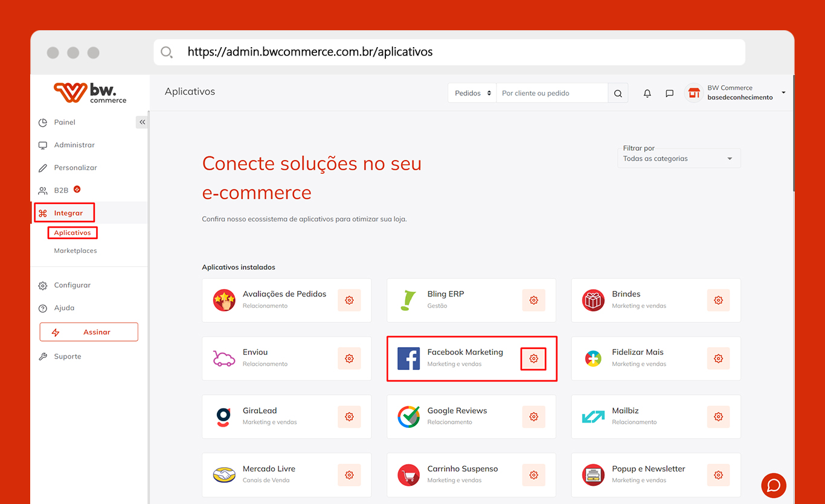Open settings gear for Brindes app

point(718,300)
